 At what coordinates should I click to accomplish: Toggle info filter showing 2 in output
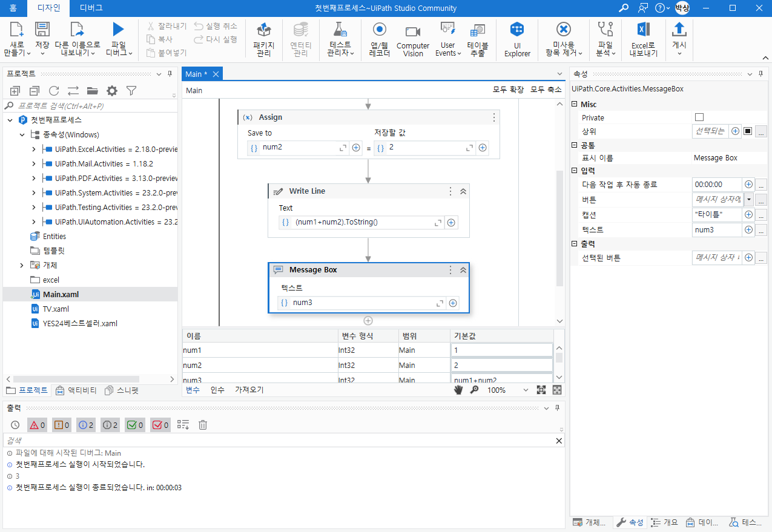coord(86,425)
